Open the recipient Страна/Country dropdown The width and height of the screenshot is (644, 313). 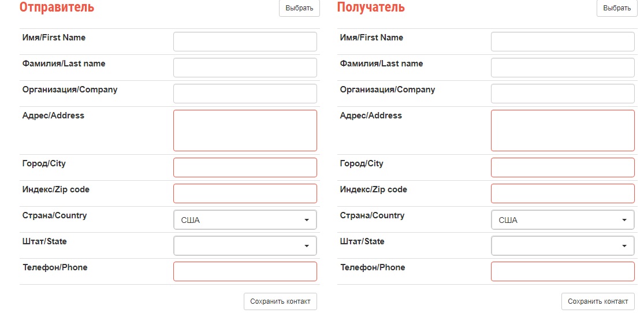tap(563, 220)
